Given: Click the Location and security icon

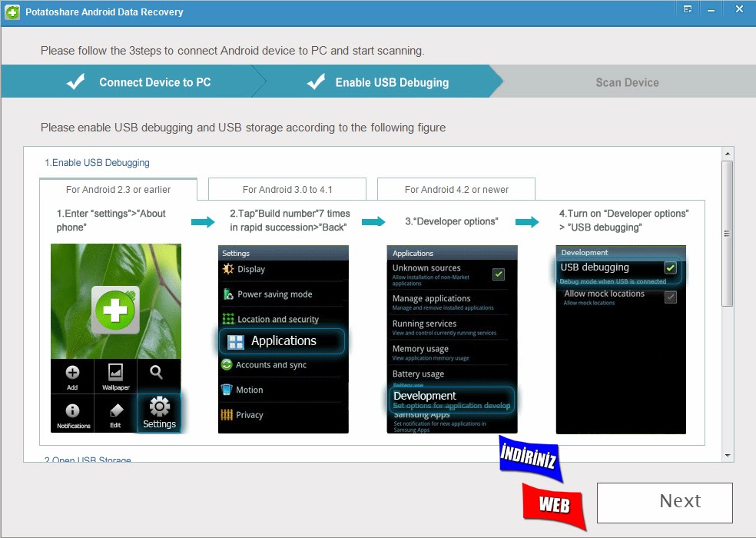Looking at the screenshot, I should [228, 319].
